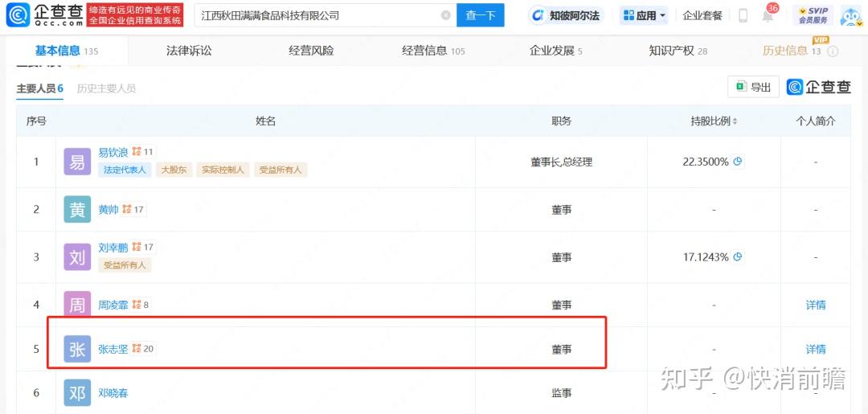Switch to 基本信息 tab
Viewport: 868px width, 414px height.
click(67, 51)
